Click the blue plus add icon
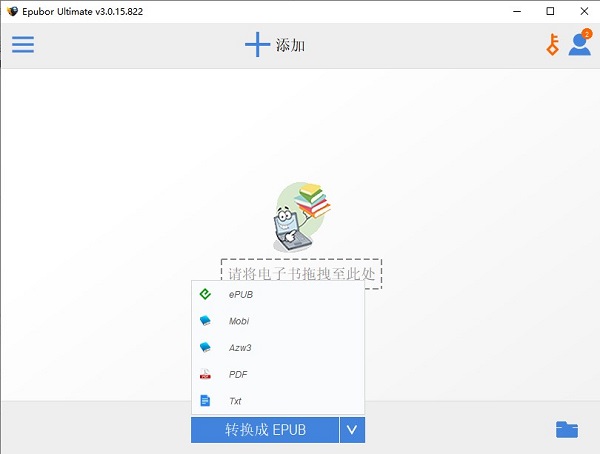The height and width of the screenshot is (454, 600). [257, 45]
